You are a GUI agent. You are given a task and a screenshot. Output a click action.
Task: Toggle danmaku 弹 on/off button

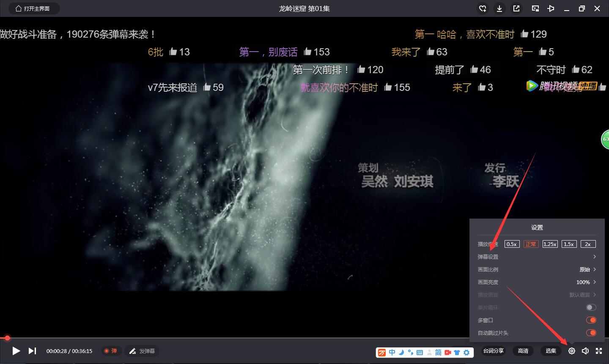[x=112, y=351]
